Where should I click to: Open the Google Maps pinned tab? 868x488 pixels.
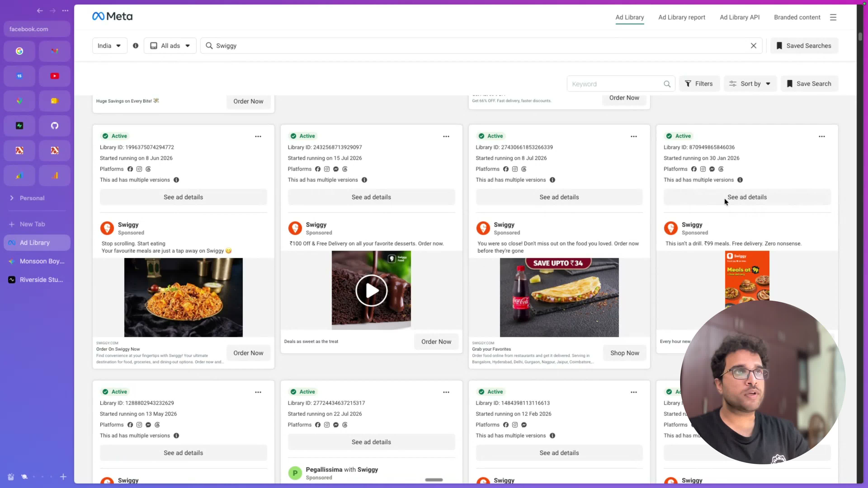pyautogui.click(x=19, y=101)
